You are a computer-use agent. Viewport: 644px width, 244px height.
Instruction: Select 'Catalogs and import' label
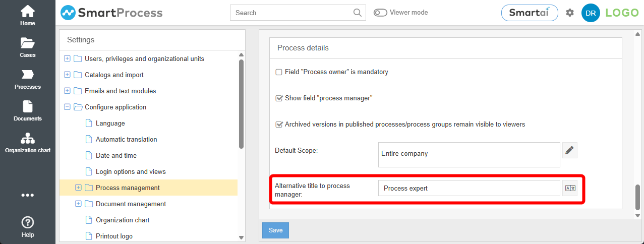(x=114, y=75)
